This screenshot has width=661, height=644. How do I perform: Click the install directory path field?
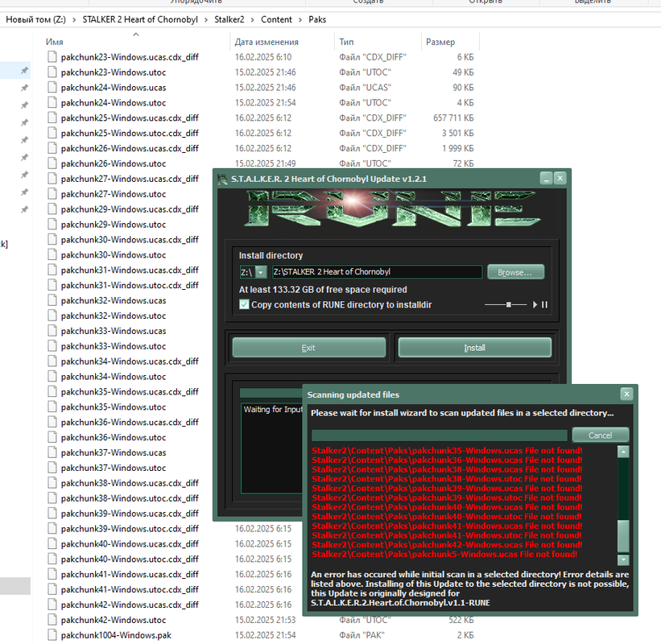point(378,272)
